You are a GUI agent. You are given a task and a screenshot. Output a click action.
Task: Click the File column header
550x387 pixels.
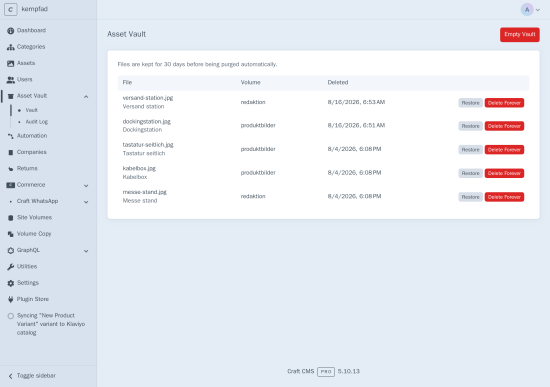(x=127, y=82)
